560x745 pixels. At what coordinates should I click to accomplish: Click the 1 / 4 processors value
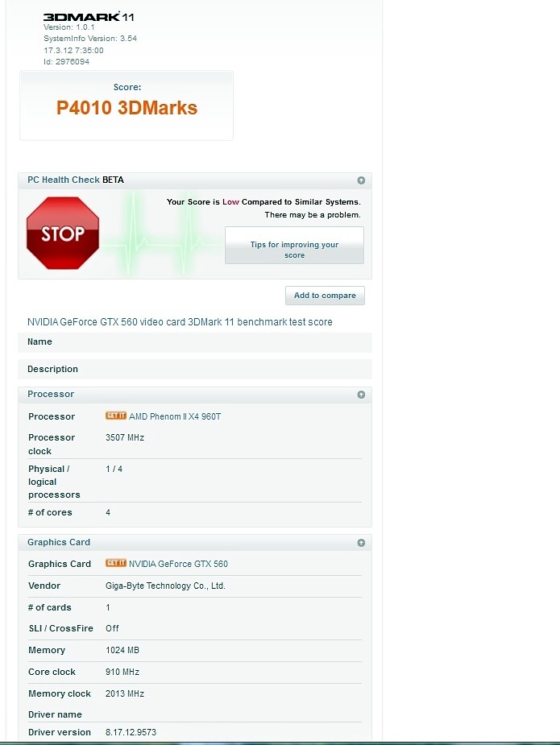(x=114, y=469)
